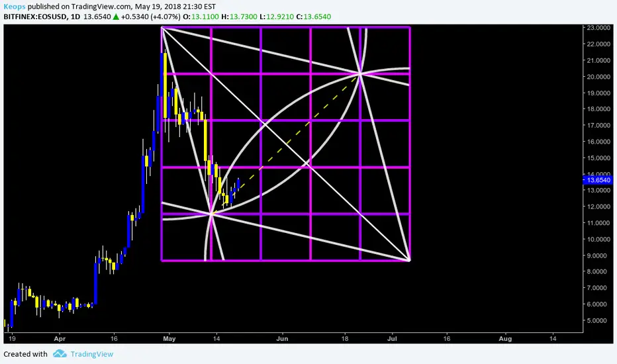The width and height of the screenshot is (617, 364).
Task: Click the TradingView cloud logo icon
Action: coord(60,354)
